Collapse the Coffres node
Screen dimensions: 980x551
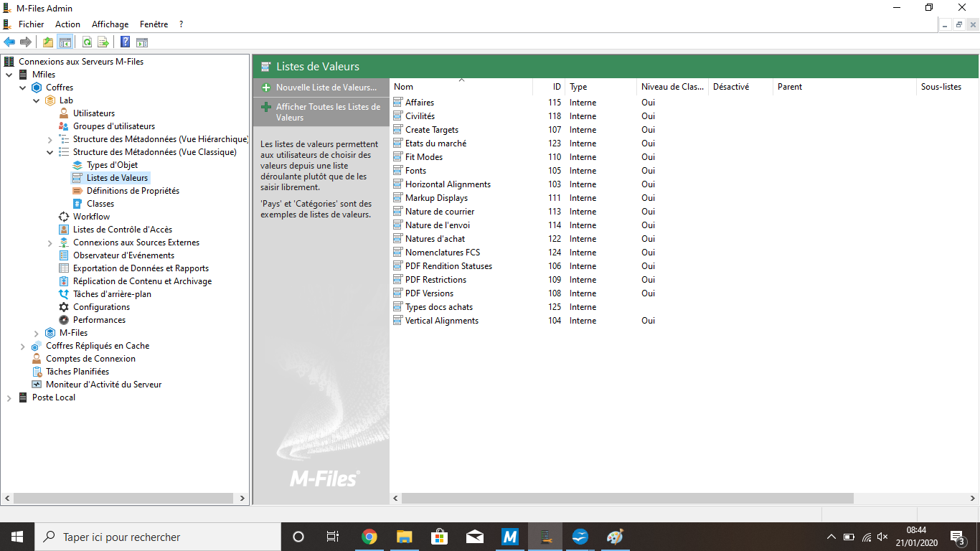click(23, 88)
